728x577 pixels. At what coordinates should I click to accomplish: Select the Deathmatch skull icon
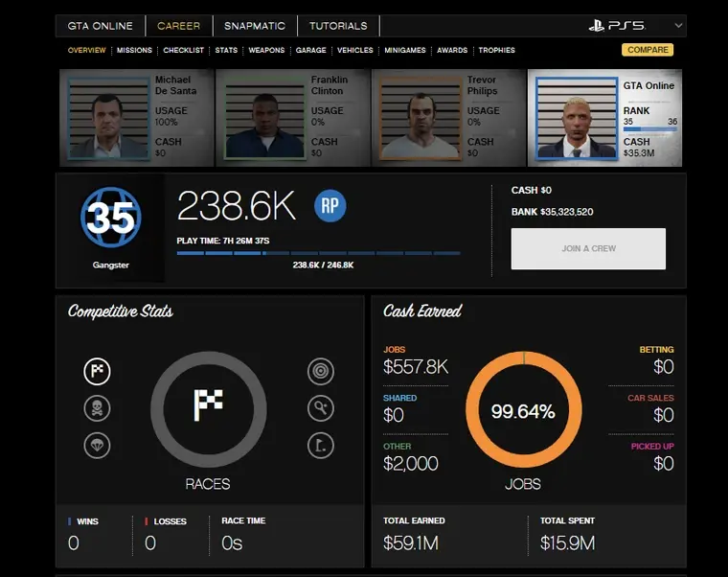[97, 408]
